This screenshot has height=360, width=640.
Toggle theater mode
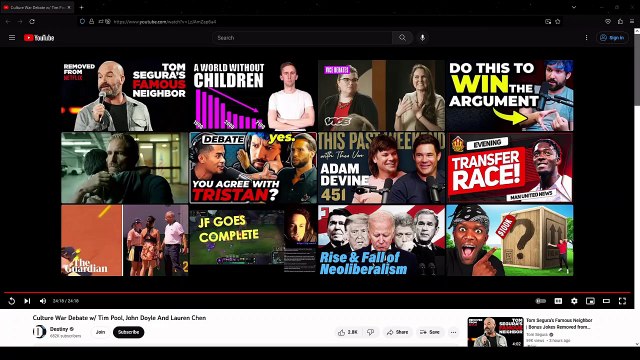pos(606,301)
